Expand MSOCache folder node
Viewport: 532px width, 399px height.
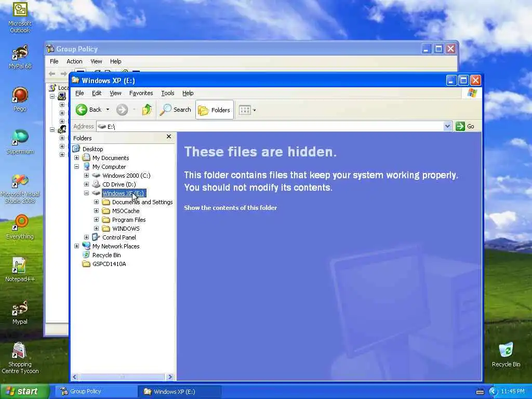coord(96,211)
